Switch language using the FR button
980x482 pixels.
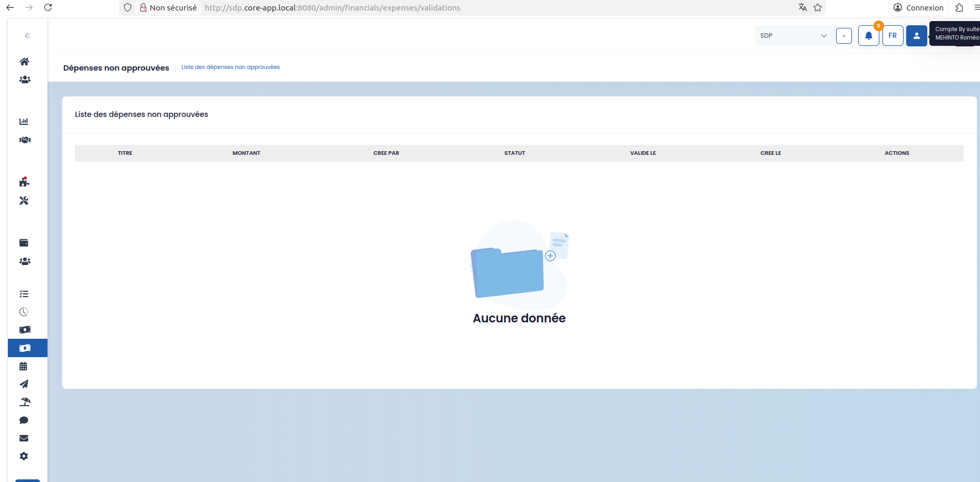(892, 36)
